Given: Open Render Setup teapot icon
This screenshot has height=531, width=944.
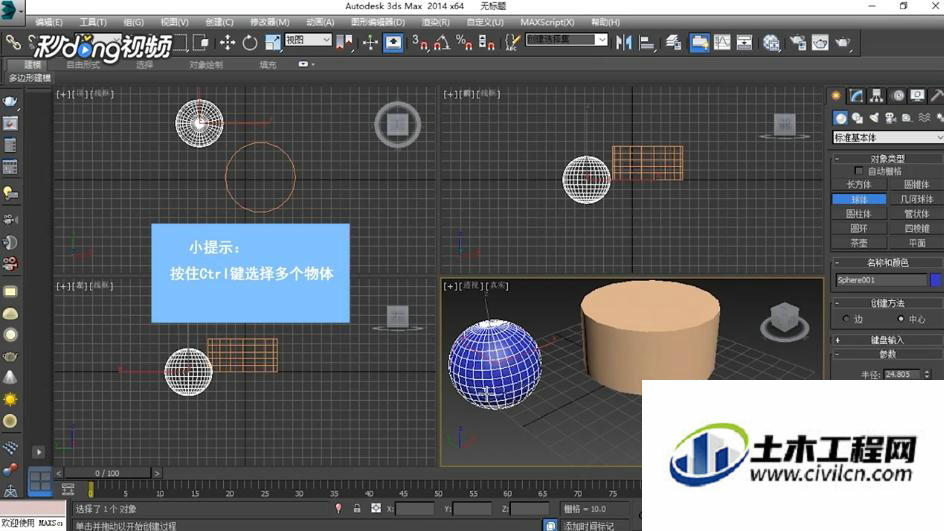Looking at the screenshot, I should [798, 42].
